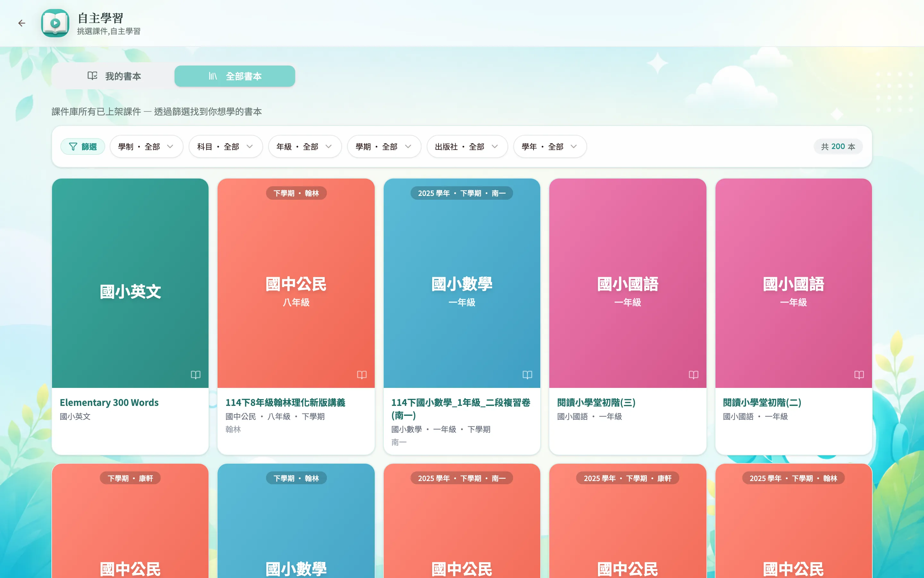Open the 學制 filter dropdown
Screen dimensions: 924x578
point(146,146)
